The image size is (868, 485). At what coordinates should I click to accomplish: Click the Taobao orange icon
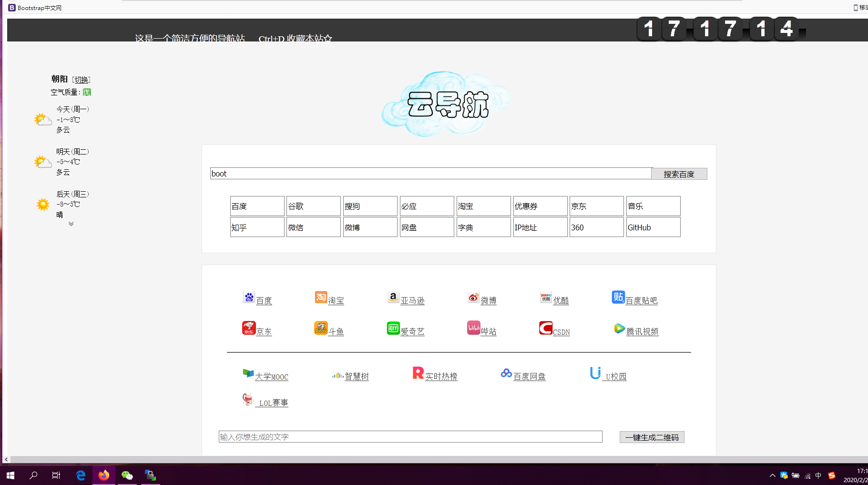pyautogui.click(x=321, y=297)
